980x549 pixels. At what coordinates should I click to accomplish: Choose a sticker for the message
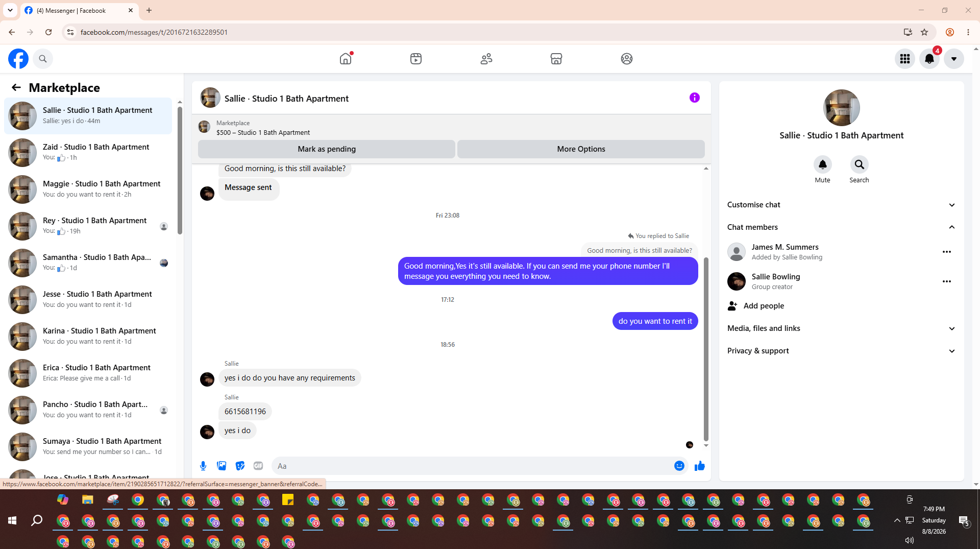tap(240, 466)
